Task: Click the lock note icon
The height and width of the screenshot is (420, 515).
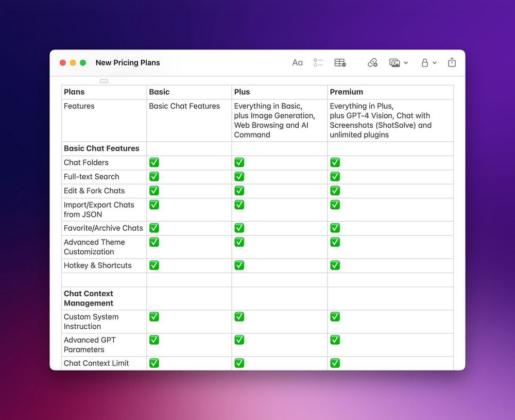Action: tap(425, 63)
